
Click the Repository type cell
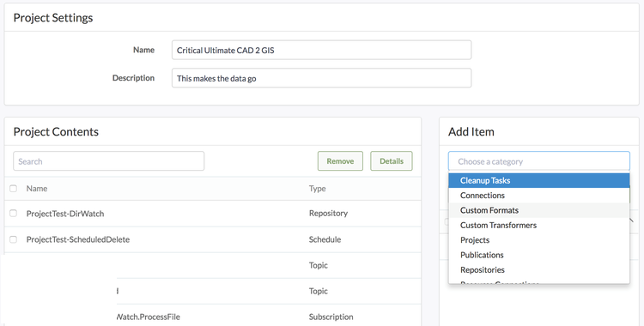click(328, 213)
